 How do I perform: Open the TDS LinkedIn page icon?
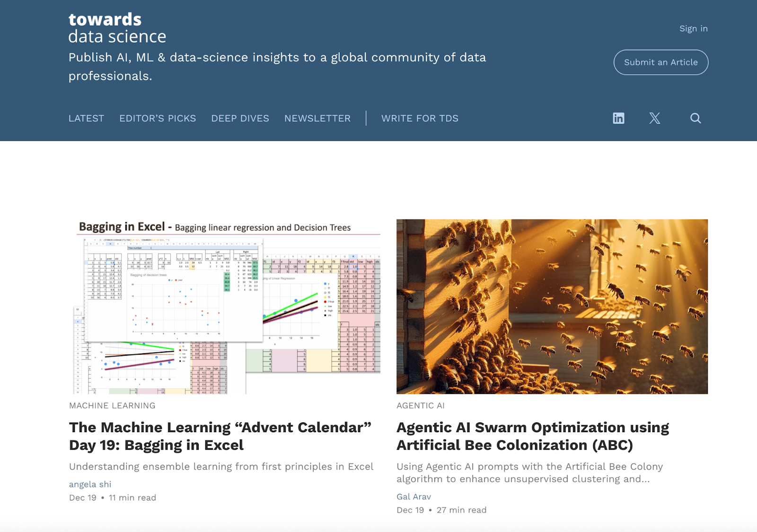618,118
